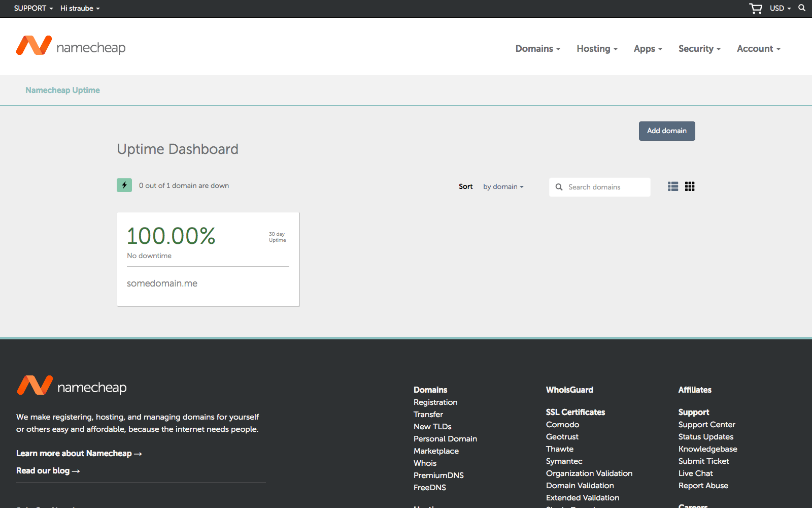Open the Domains navigation menu
The height and width of the screenshot is (508, 812).
(537, 49)
